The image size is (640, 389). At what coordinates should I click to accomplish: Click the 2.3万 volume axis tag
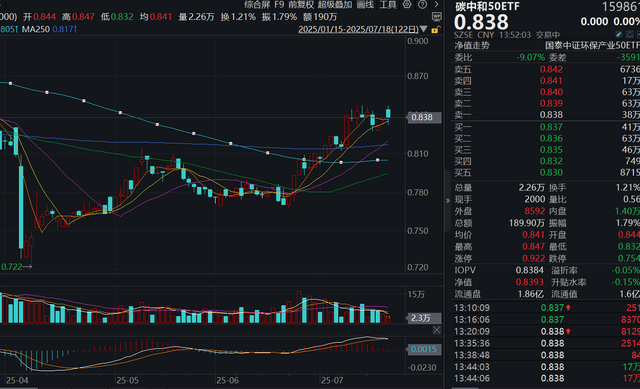pos(424,318)
